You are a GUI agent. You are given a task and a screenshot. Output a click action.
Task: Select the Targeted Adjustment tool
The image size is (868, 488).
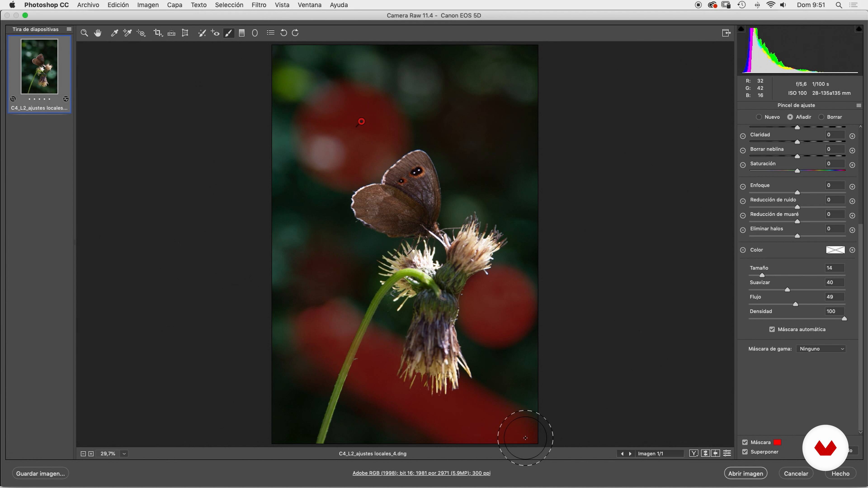tap(141, 33)
